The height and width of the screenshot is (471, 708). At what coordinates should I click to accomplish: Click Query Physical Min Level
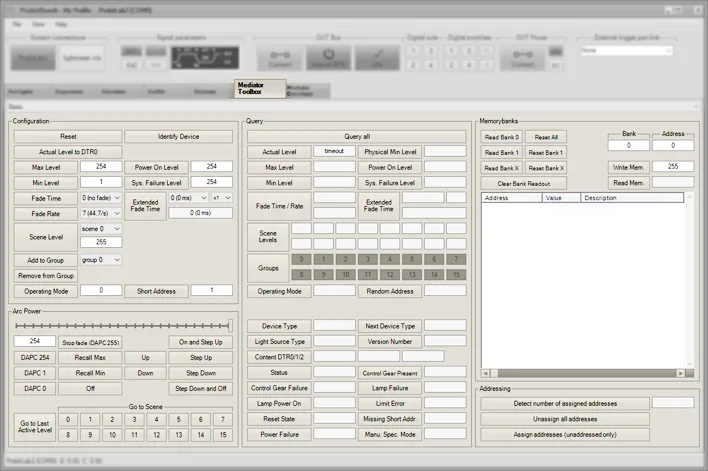pyautogui.click(x=390, y=152)
